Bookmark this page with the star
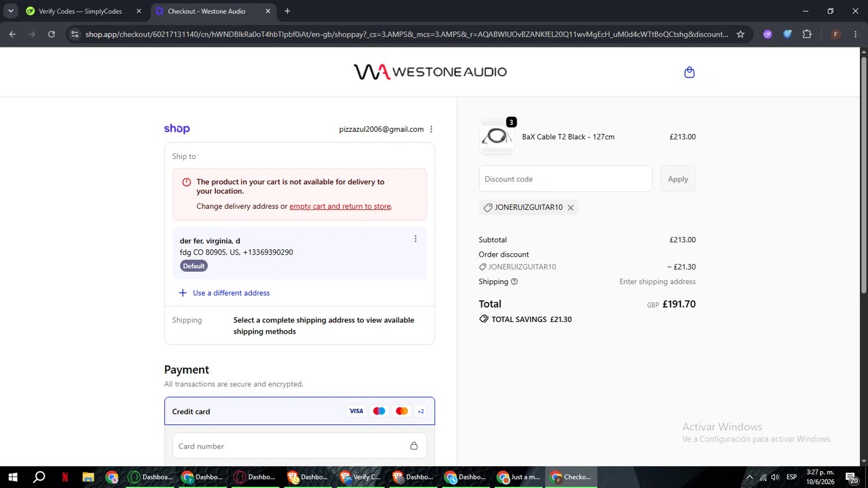This screenshot has height=488, width=868. [741, 34]
